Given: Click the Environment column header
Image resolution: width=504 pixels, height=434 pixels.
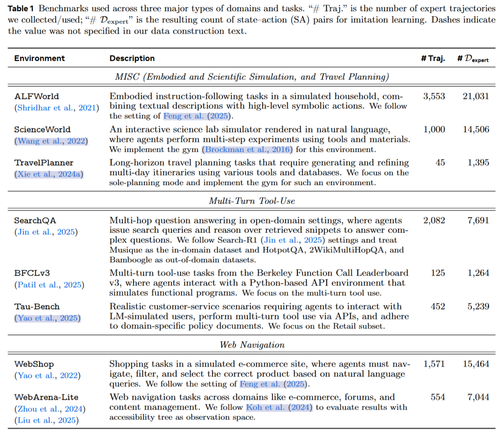Looking at the screenshot, I should tap(39, 58).
